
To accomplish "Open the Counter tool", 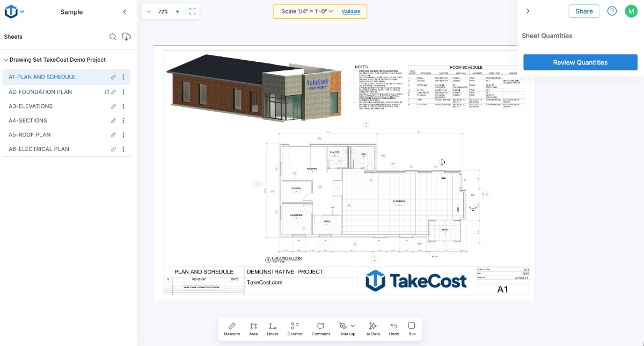I will pos(294,328).
